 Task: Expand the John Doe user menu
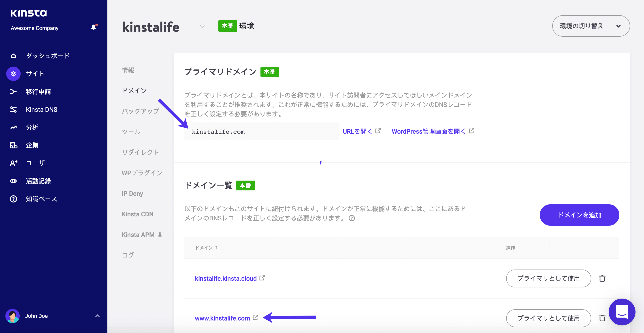(x=98, y=316)
